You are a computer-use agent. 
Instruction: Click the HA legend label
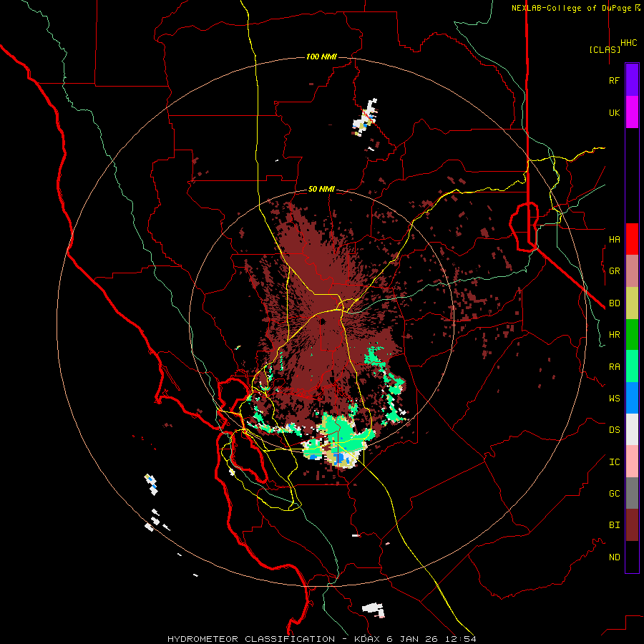click(614, 240)
